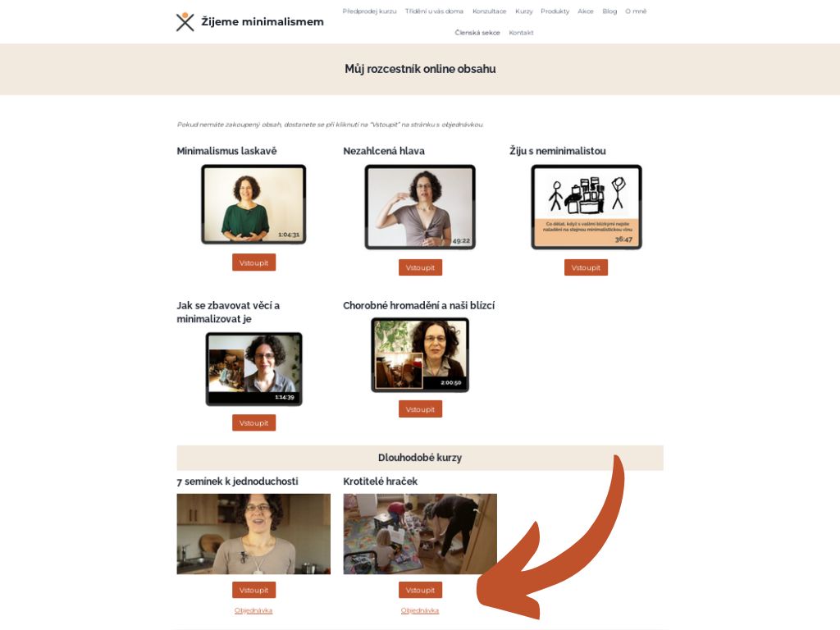The width and height of the screenshot is (840, 630).
Task: Open the Chorobné hromadění a naši blízcí thumbnail
Action: pyautogui.click(x=420, y=354)
